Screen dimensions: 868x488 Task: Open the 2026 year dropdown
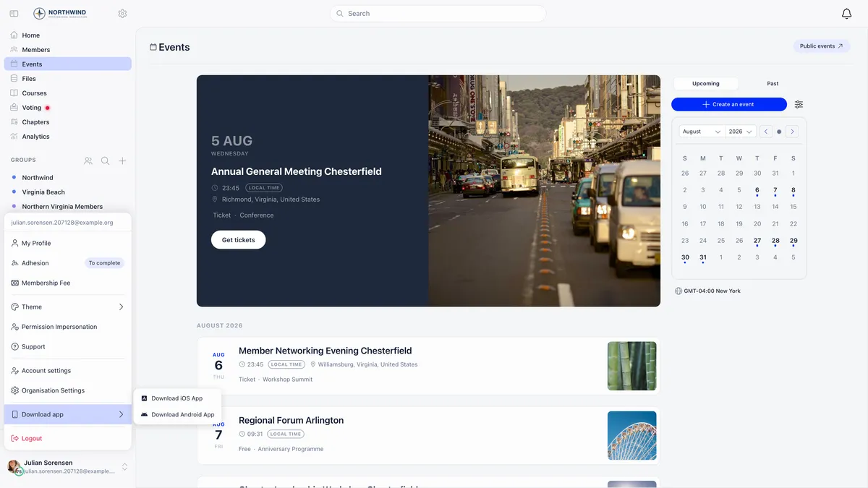tap(741, 132)
